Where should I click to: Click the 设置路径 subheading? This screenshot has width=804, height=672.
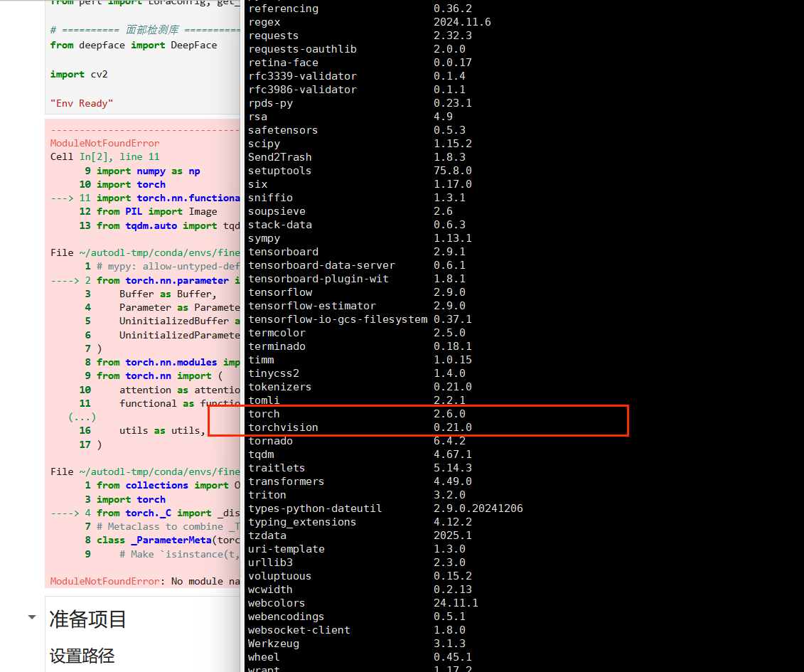[x=82, y=656]
